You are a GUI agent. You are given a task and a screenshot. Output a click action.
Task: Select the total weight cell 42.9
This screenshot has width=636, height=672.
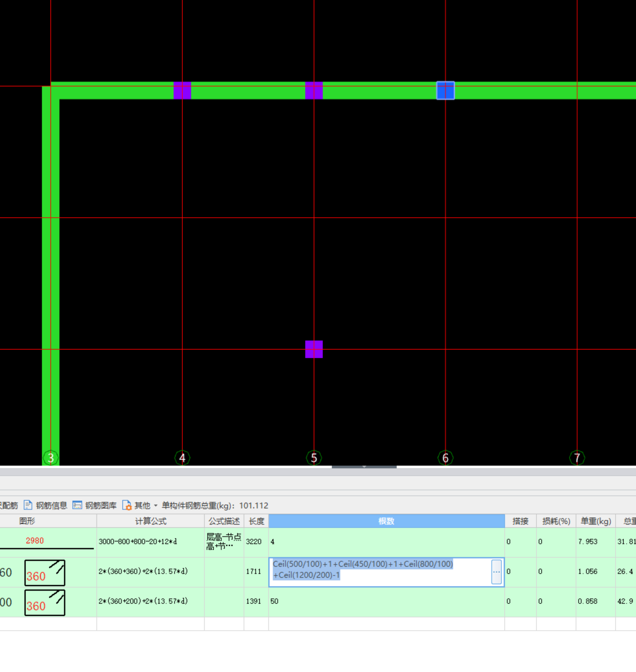(x=626, y=602)
